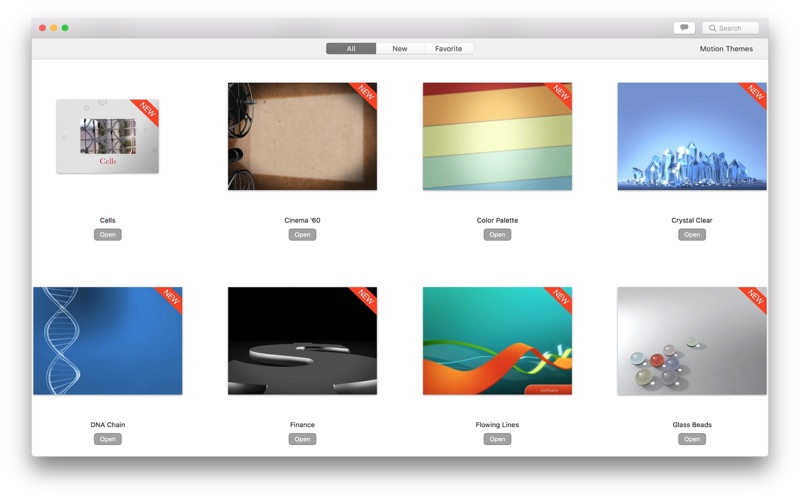This screenshot has width=800, height=500.
Task: Click the Cinema '60 name label
Action: 303,220
